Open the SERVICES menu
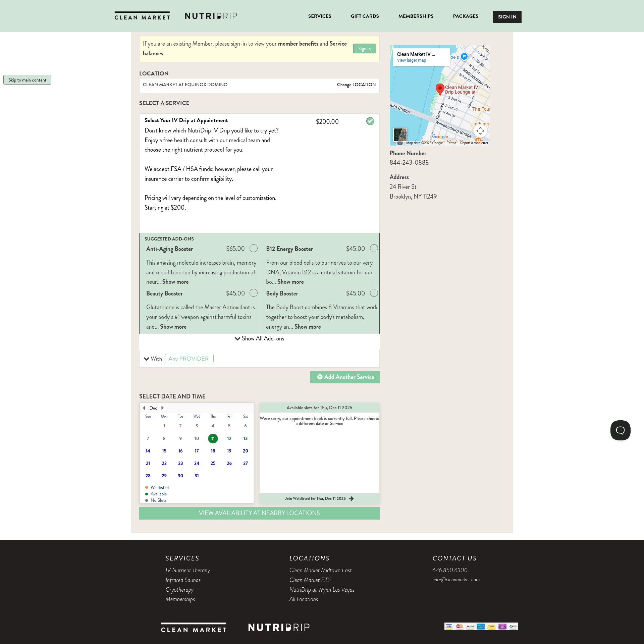Viewport: 644px width, 644px height. tap(320, 16)
